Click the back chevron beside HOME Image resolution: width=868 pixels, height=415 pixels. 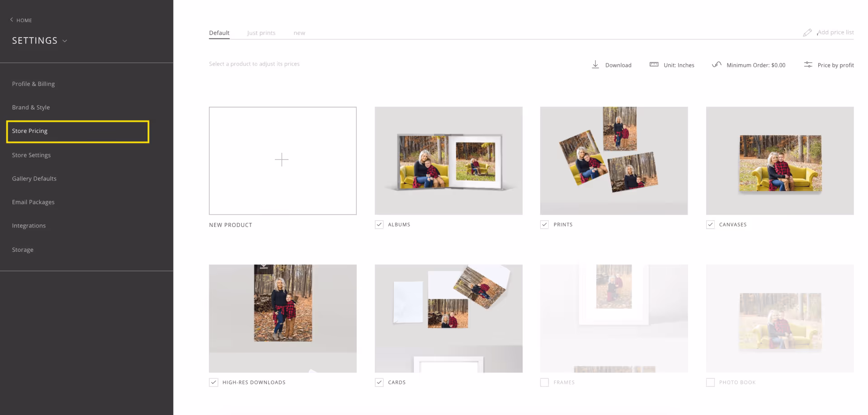point(12,20)
